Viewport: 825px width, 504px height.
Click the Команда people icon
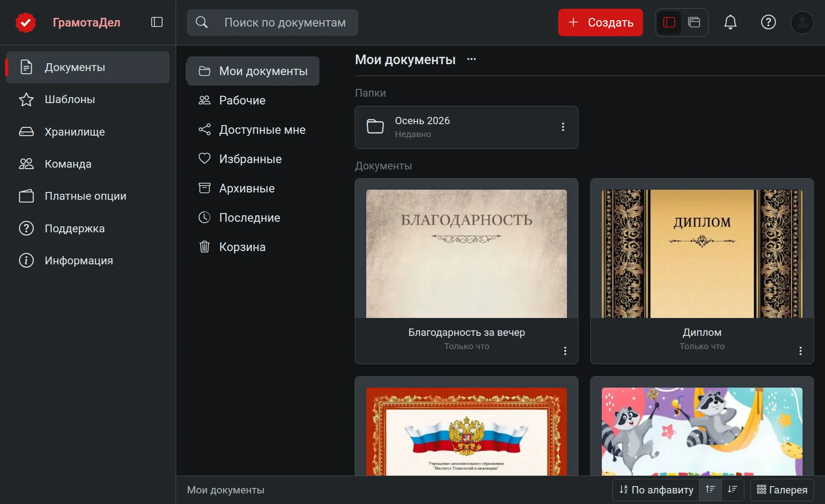tap(26, 164)
